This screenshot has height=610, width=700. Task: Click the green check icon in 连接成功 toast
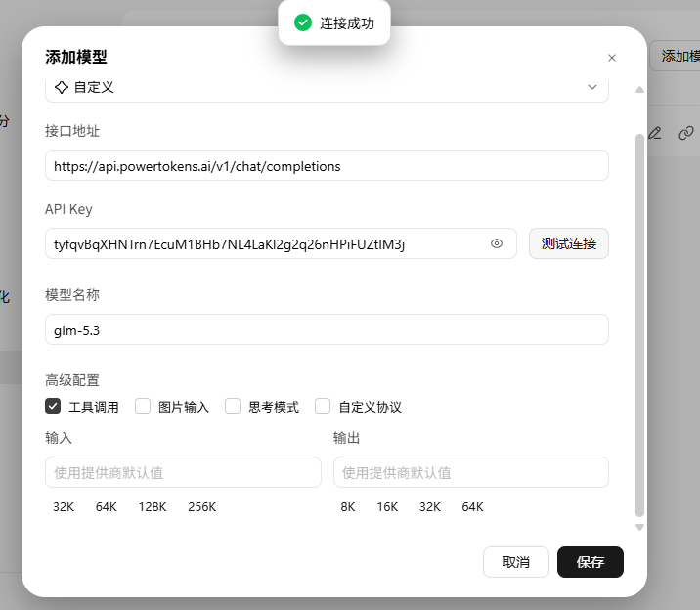click(x=303, y=22)
